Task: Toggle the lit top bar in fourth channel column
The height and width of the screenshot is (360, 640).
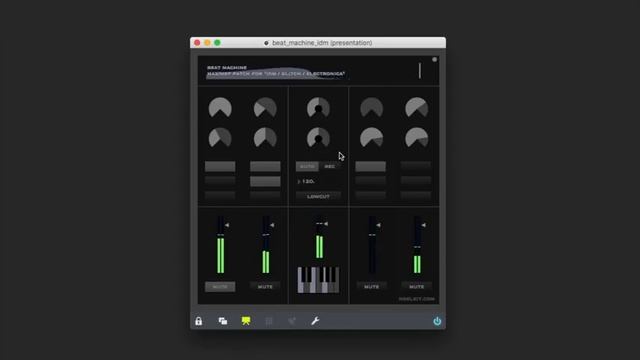Action: [371, 166]
